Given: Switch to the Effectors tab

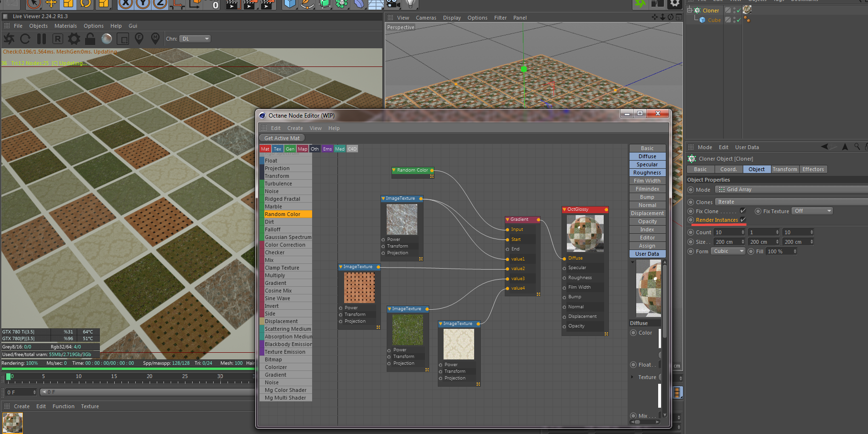Looking at the screenshot, I should (813, 169).
